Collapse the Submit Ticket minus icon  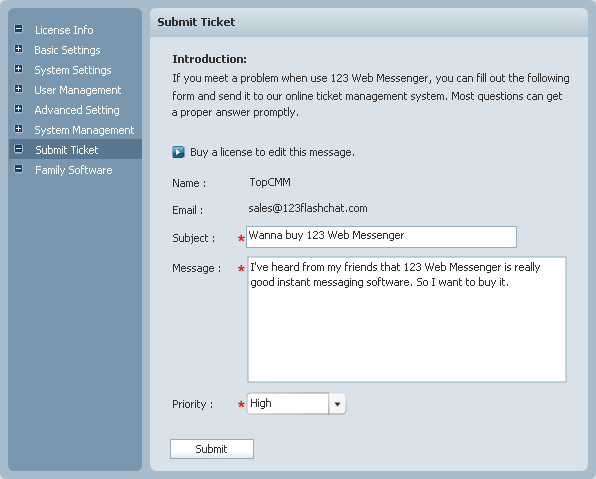(18, 149)
